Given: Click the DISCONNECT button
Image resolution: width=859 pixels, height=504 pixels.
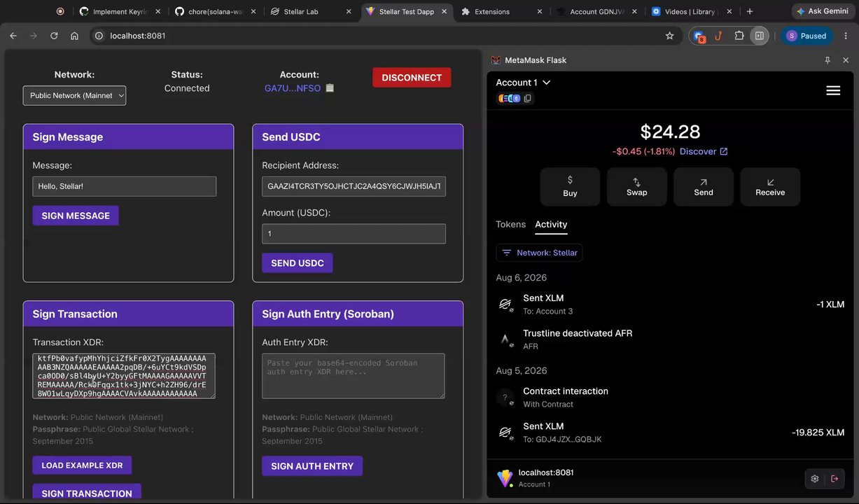Looking at the screenshot, I should (412, 78).
